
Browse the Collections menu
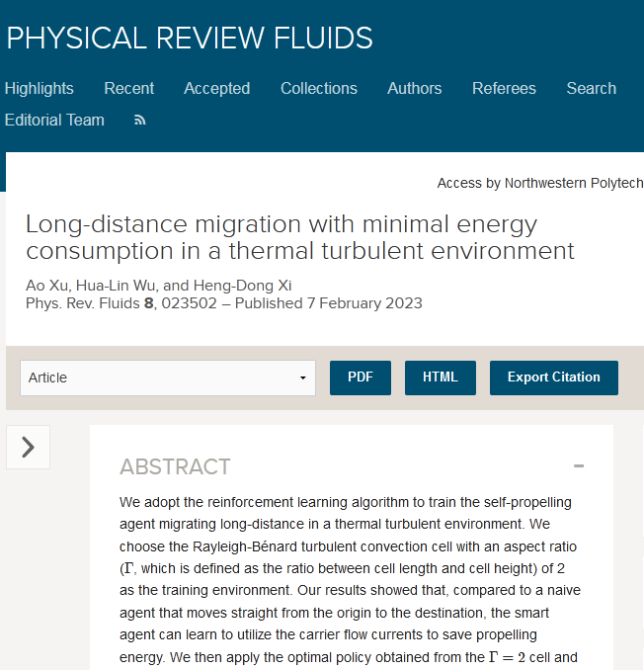tap(319, 88)
